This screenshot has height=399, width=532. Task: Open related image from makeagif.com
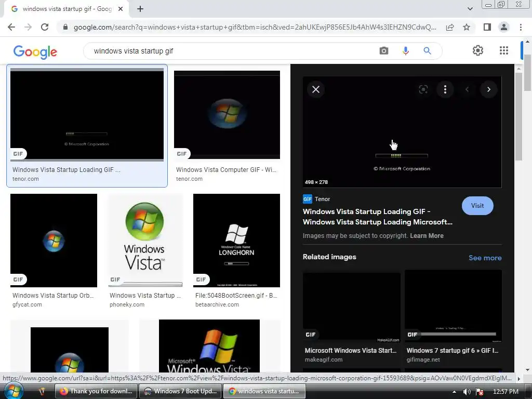click(352, 308)
